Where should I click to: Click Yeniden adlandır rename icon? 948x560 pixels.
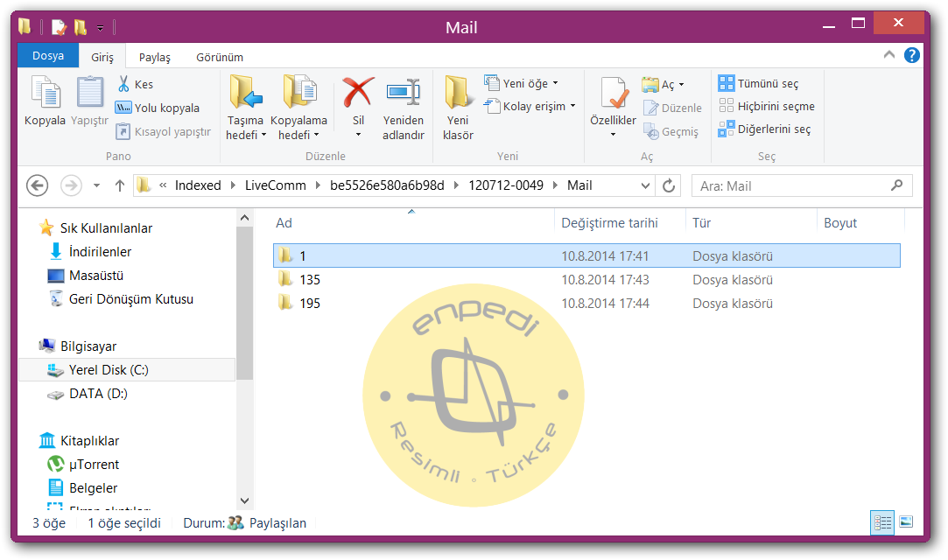[404, 92]
